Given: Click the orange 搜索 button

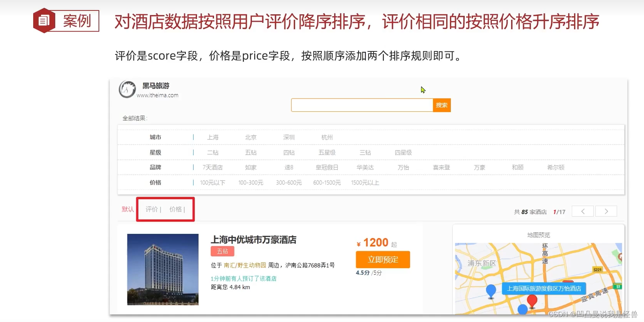Looking at the screenshot, I should tap(442, 105).
